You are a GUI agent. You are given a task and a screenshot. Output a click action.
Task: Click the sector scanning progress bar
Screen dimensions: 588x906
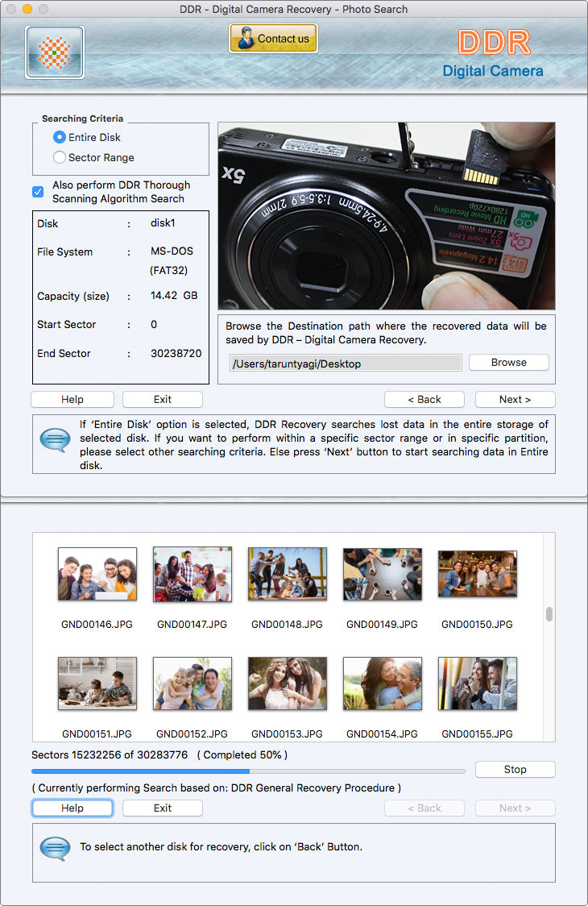click(248, 771)
